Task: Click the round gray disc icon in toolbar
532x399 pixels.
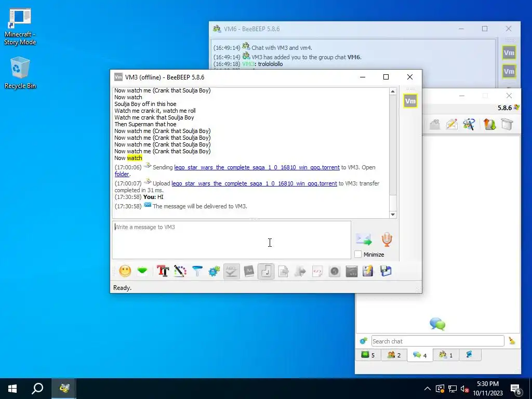Action: (335, 271)
